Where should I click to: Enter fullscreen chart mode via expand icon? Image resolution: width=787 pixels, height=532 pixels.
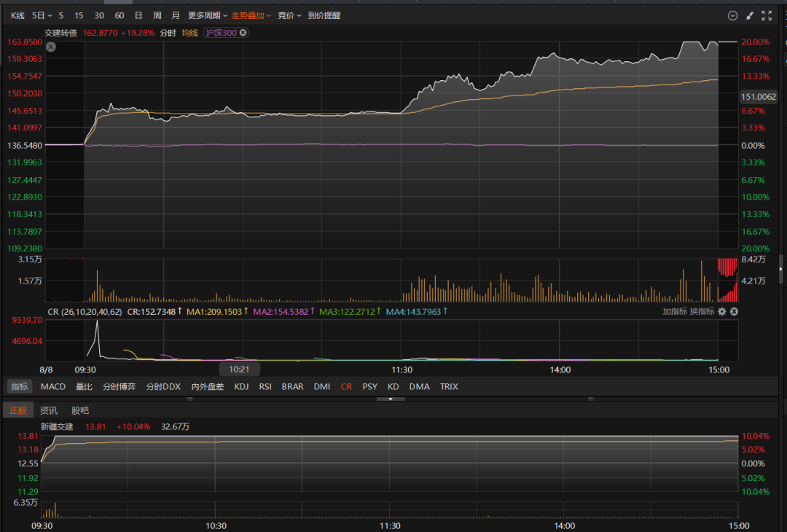point(767,15)
